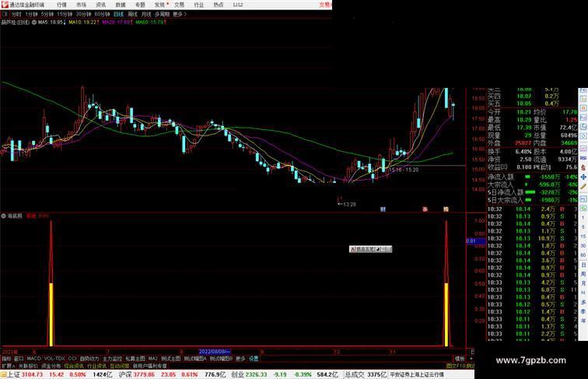Click the 创业 index in status bar
Screen dimensions: 588x379
[237, 374]
